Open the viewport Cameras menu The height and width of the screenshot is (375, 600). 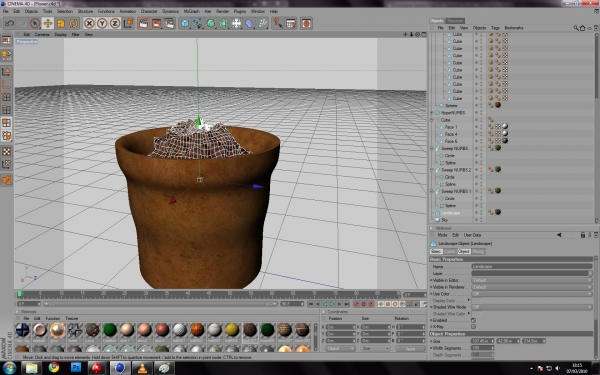[x=42, y=34]
